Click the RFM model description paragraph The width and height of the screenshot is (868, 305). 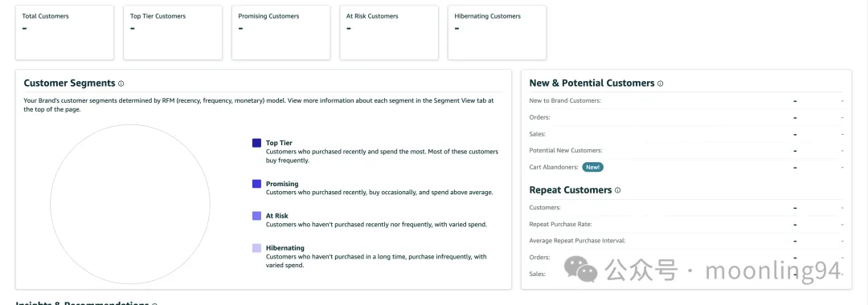point(259,105)
